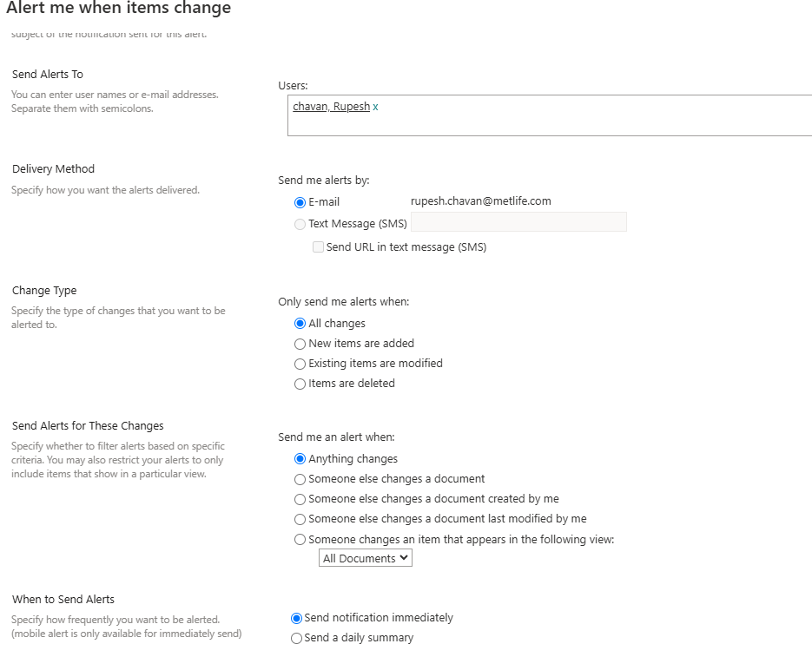Enable Send URL in text message (SMS)
The height and width of the screenshot is (657, 812).
[x=319, y=246]
